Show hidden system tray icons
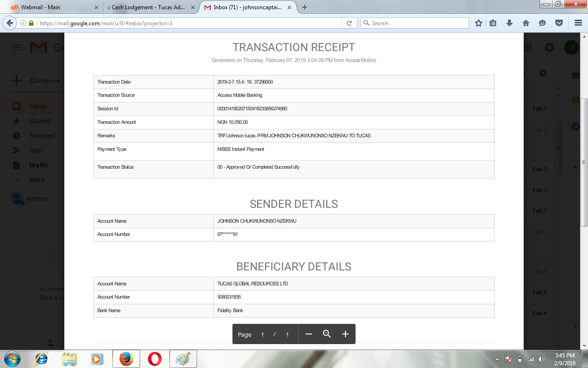The width and height of the screenshot is (588, 368). click(x=498, y=359)
